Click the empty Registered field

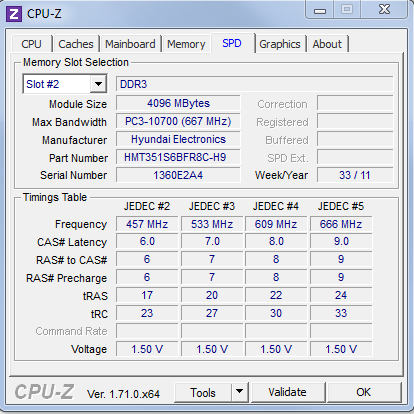(355, 121)
